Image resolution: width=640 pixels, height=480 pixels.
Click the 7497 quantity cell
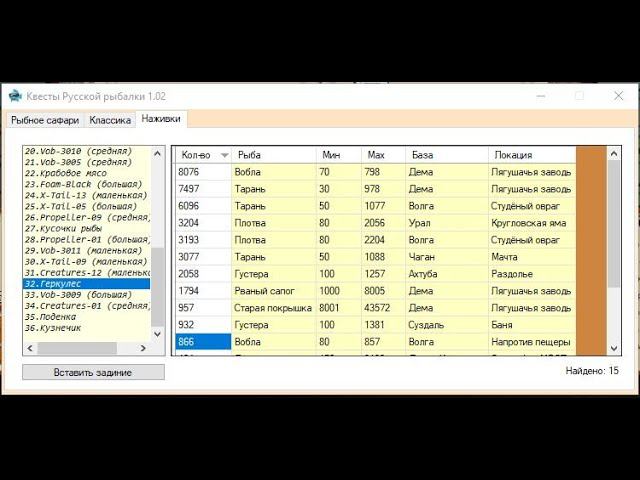(x=203, y=189)
